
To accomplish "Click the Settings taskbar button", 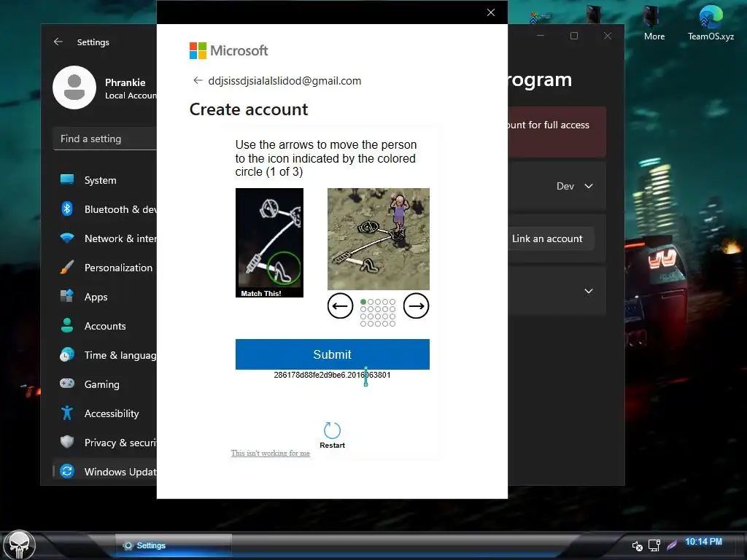I will click(174, 545).
